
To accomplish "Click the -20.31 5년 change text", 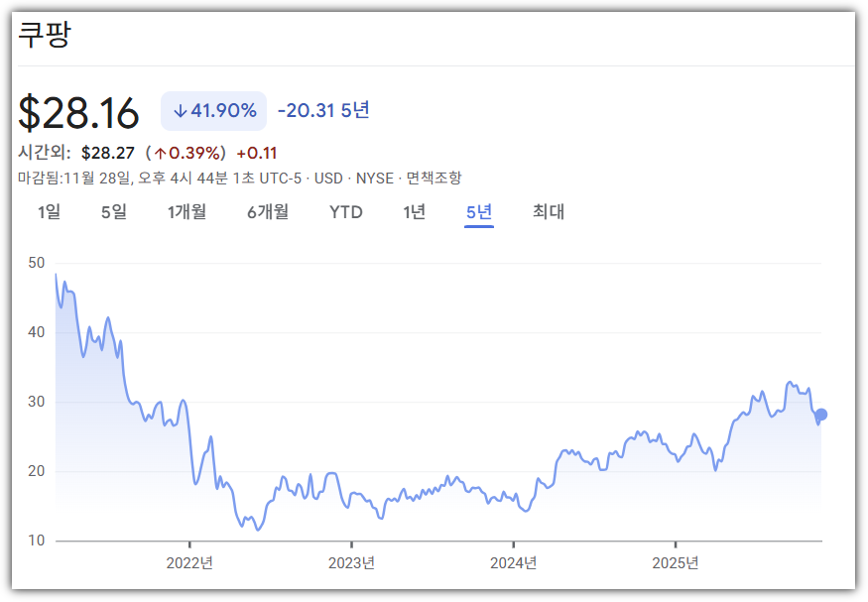I will click(x=323, y=111).
